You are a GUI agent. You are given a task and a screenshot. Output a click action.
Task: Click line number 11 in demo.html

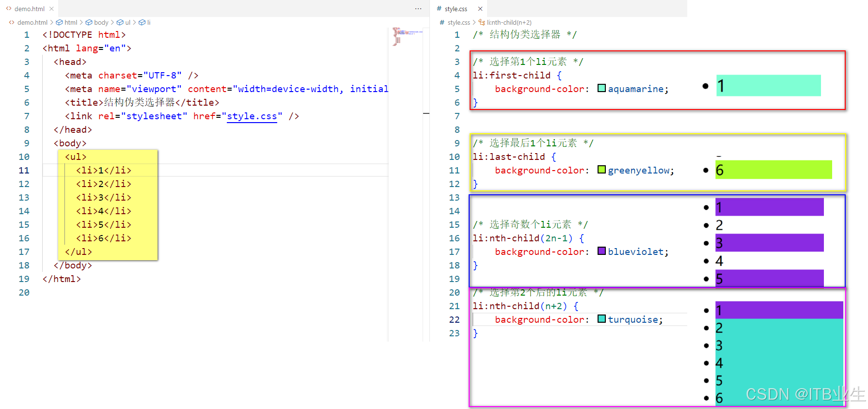24,171
